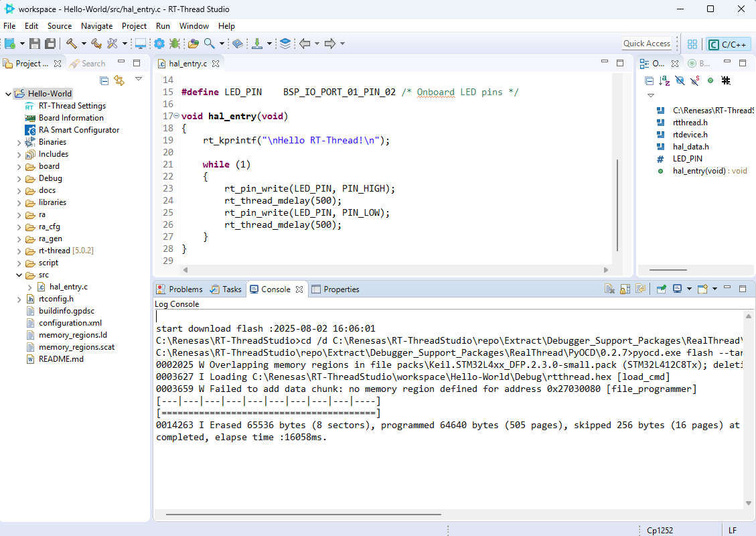Click the Save All toolbar icon
This screenshot has width=756, height=536.
(50, 44)
